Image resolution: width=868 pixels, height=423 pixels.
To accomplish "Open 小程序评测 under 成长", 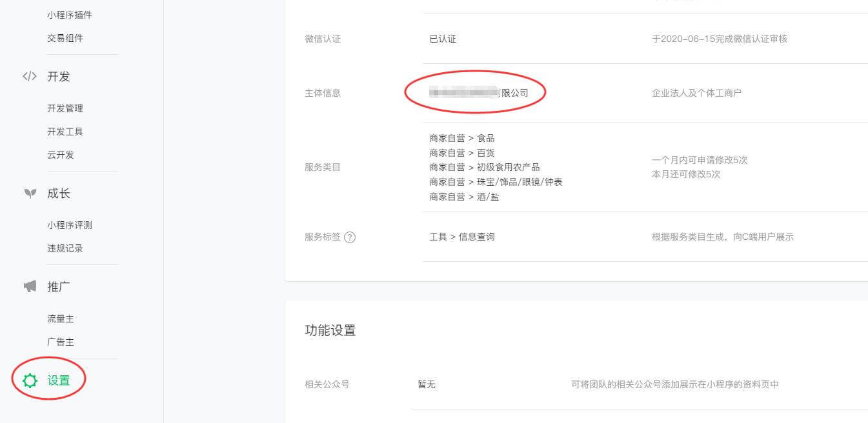I will pyautogui.click(x=70, y=225).
